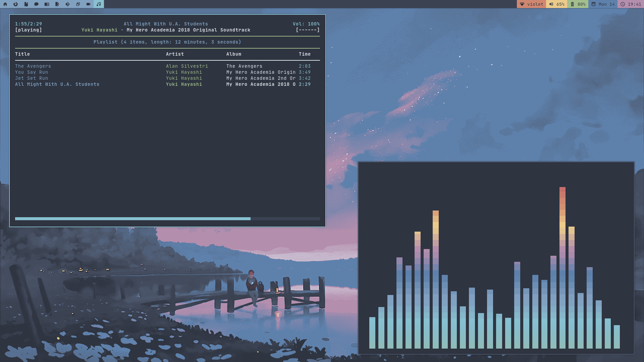Select the Jet Set Run track

coord(32,78)
